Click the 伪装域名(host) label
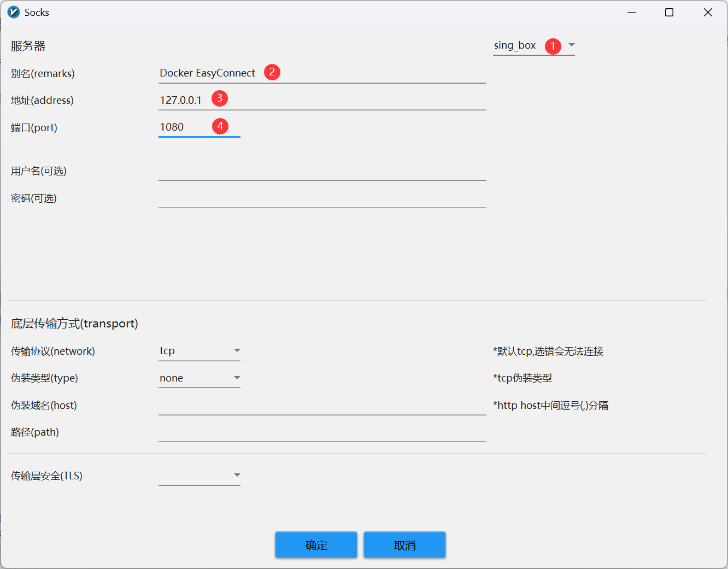This screenshot has width=728, height=569. [44, 405]
